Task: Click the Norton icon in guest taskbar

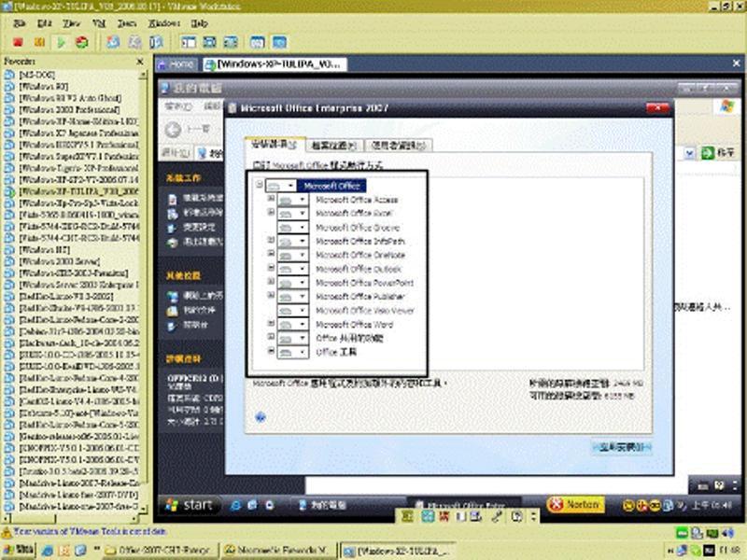Action: [575, 504]
